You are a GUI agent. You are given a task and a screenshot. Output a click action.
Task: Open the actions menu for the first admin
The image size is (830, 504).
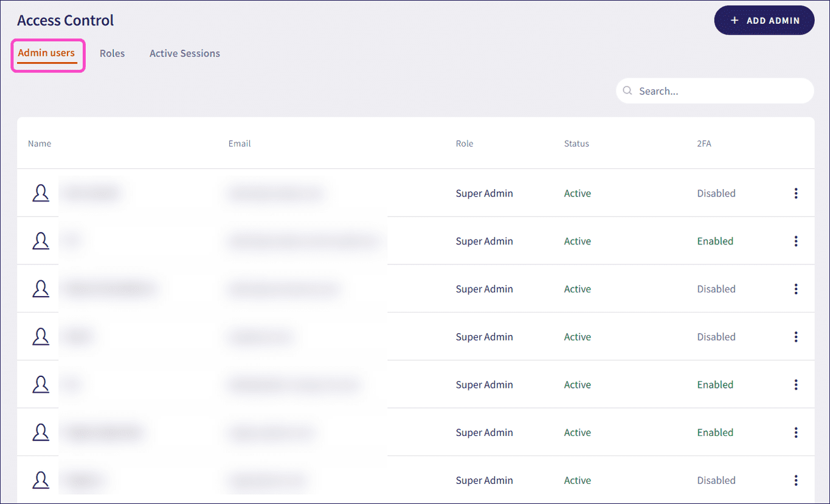pyautogui.click(x=796, y=193)
